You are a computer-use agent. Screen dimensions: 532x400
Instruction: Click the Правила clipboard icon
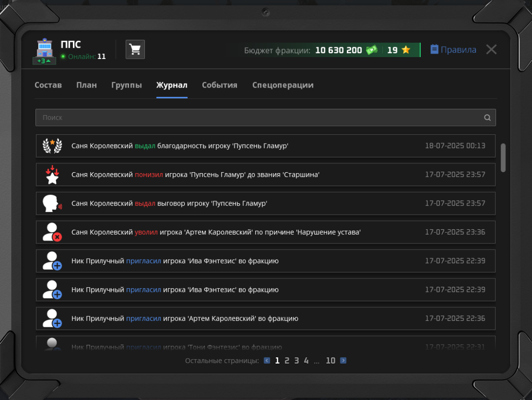pyautogui.click(x=434, y=50)
